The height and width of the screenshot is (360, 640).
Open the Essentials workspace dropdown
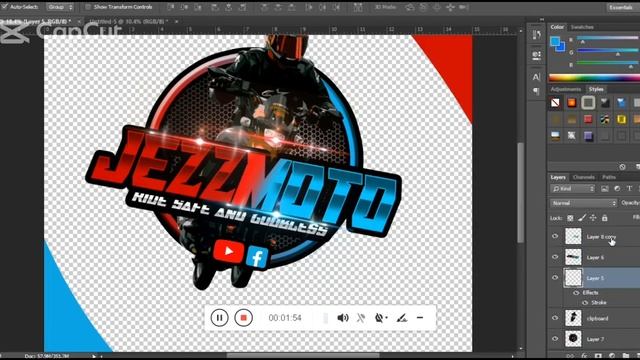pyautogui.click(x=622, y=7)
